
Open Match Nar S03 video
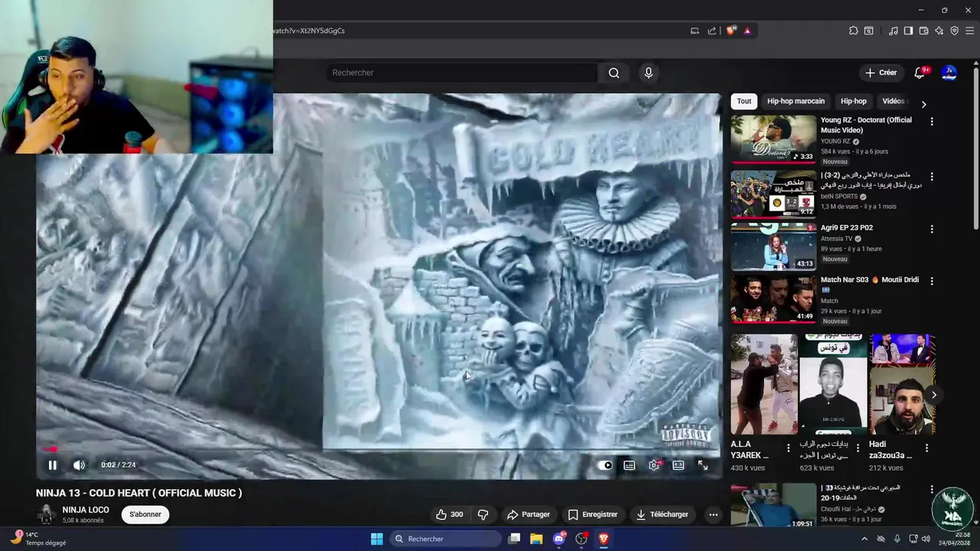[x=773, y=298]
